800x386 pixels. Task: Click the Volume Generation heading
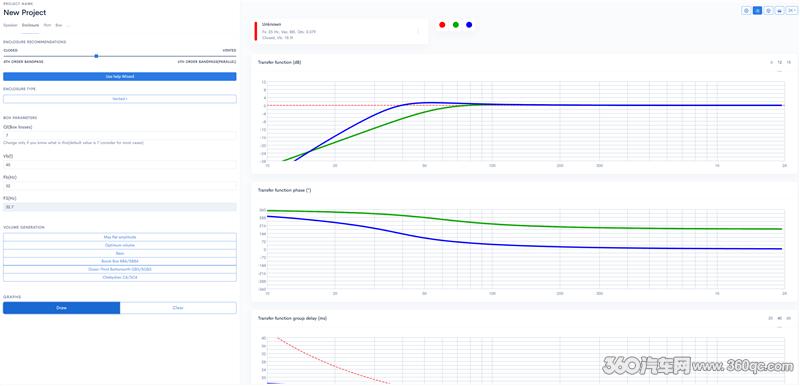coord(23,227)
